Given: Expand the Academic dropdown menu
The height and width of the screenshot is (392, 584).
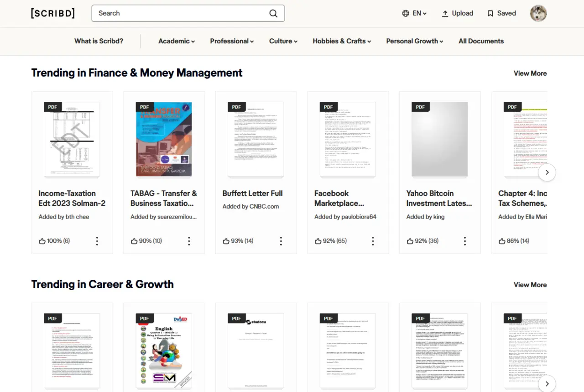Looking at the screenshot, I should click(x=177, y=41).
